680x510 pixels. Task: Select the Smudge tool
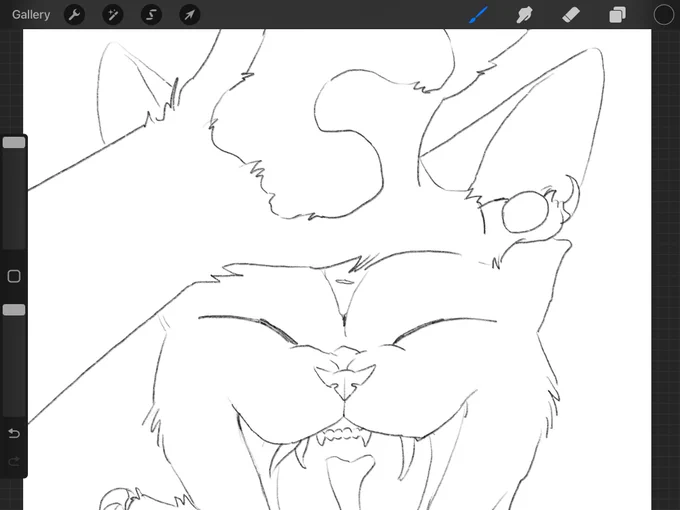click(x=525, y=15)
